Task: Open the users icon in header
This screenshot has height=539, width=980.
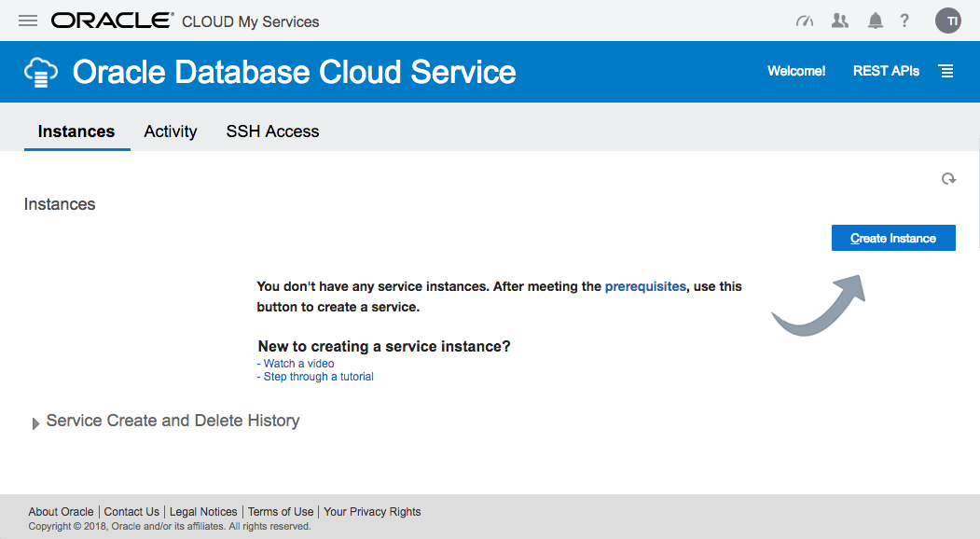Action: [x=840, y=21]
